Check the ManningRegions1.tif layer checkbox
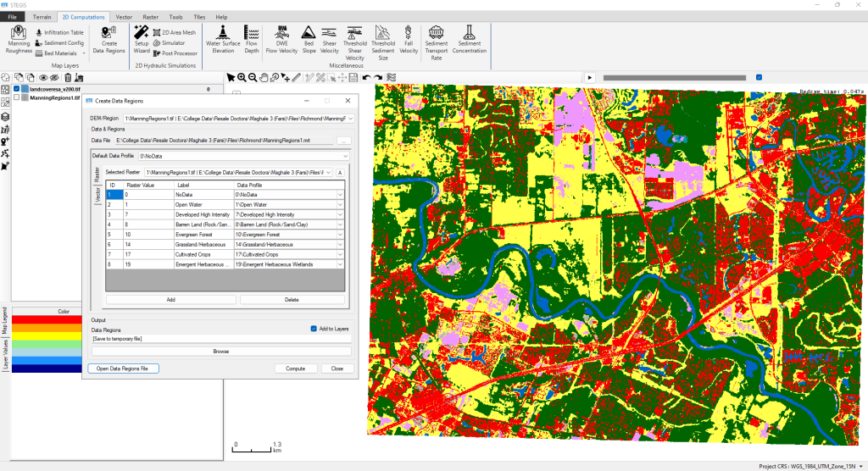868x471 pixels. [x=17, y=97]
